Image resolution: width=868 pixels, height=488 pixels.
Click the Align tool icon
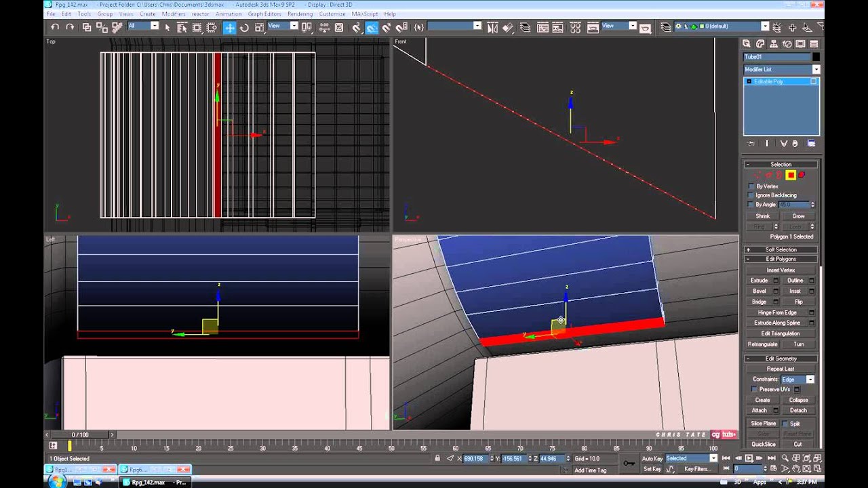pos(509,27)
